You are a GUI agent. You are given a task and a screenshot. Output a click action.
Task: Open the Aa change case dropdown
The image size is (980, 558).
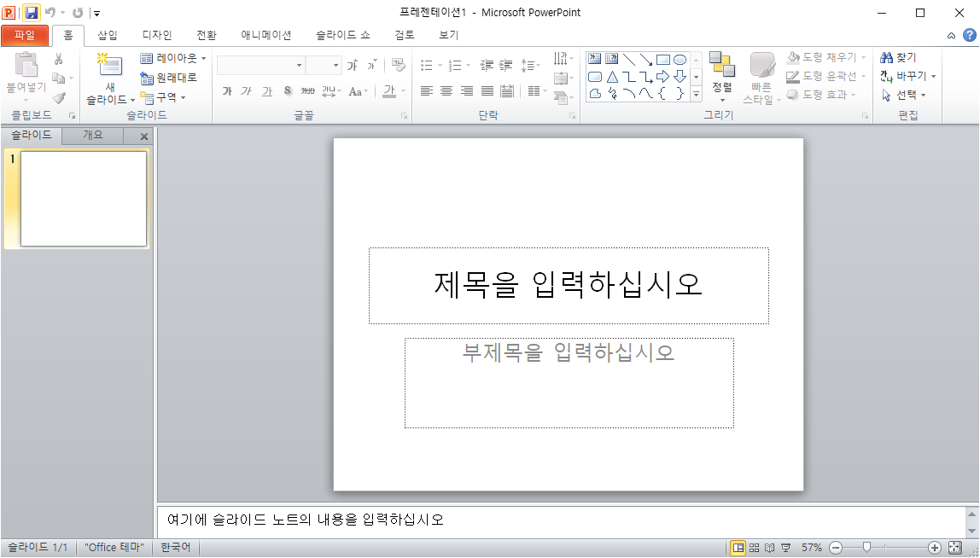tap(359, 91)
